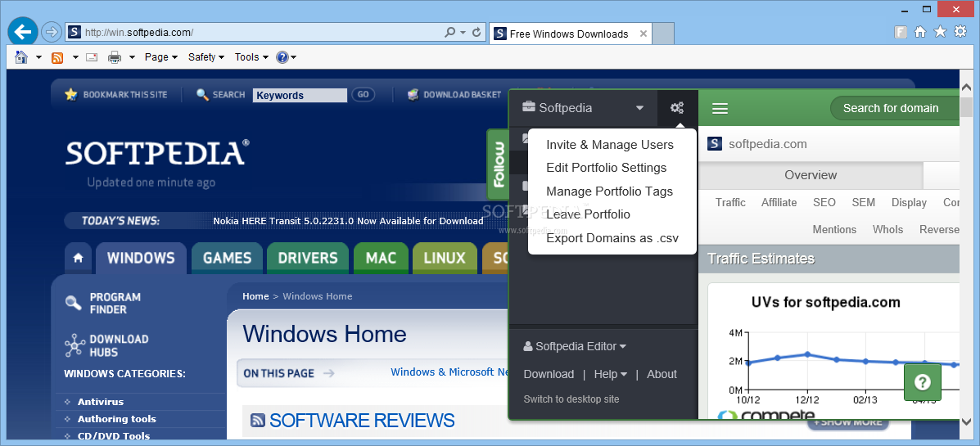This screenshot has width=980, height=446.
Task: Open the address bar search dropdown arrow
Action: coord(463,33)
